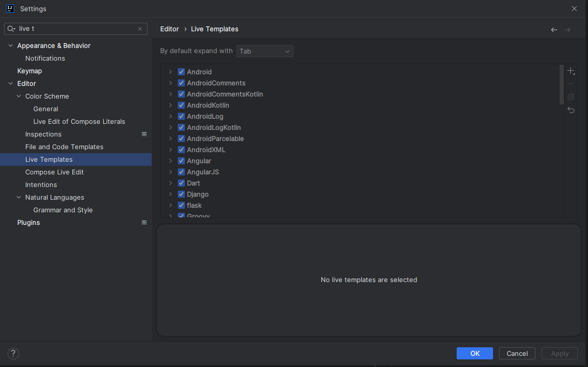Disable the Django template group
The height and width of the screenshot is (367, 588).
tap(181, 194)
